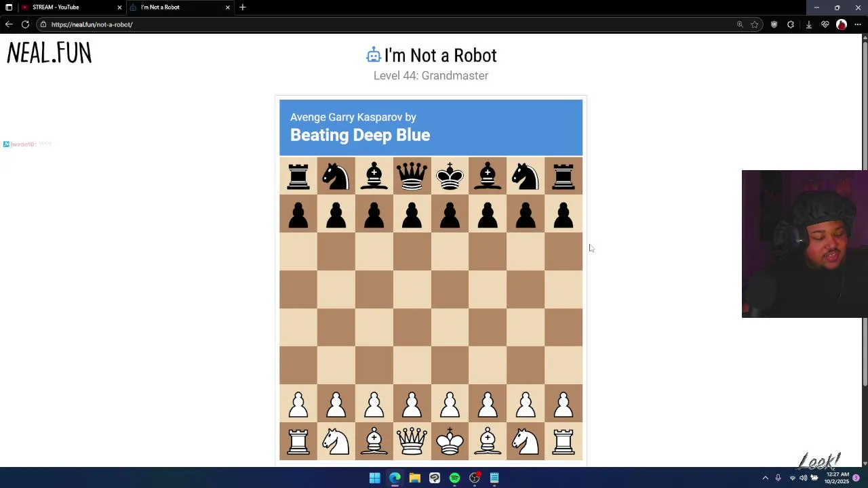This screenshot has width=868, height=488.
Task: Pick the white knight on g1
Action: click(x=526, y=442)
